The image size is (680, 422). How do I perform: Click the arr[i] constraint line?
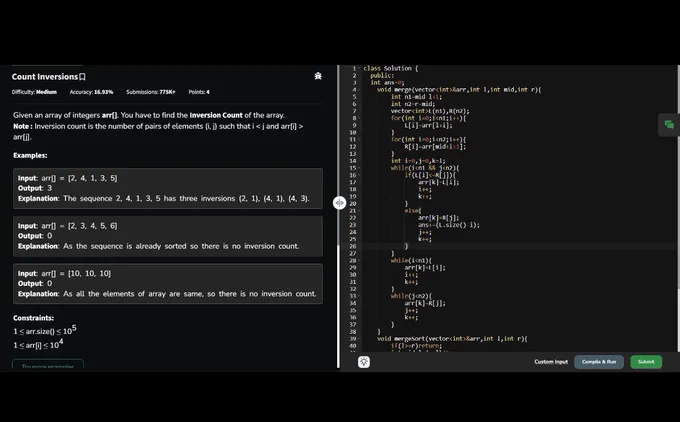38,344
